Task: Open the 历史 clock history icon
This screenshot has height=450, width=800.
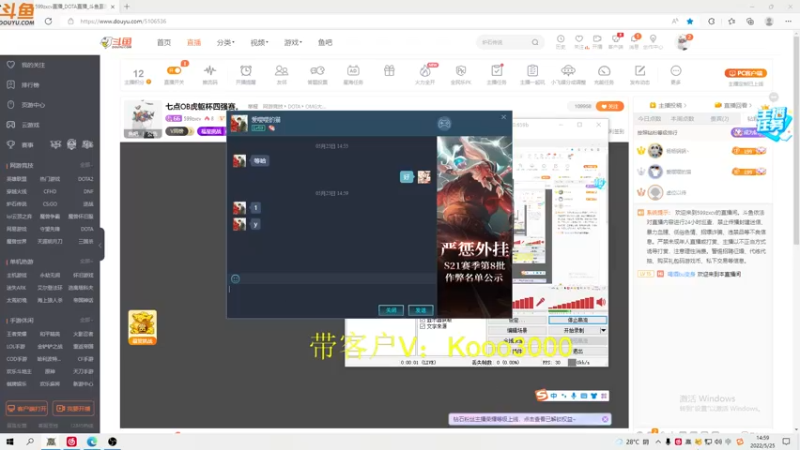Action: click(560, 39)
